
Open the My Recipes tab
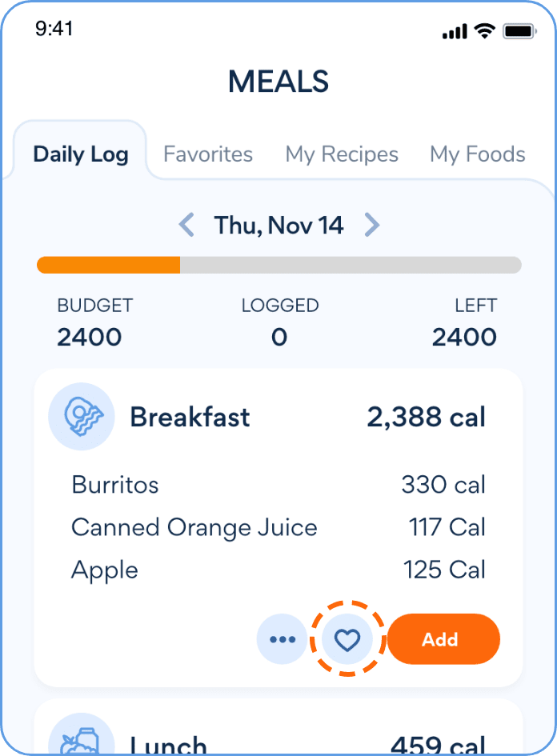point(342,154)
